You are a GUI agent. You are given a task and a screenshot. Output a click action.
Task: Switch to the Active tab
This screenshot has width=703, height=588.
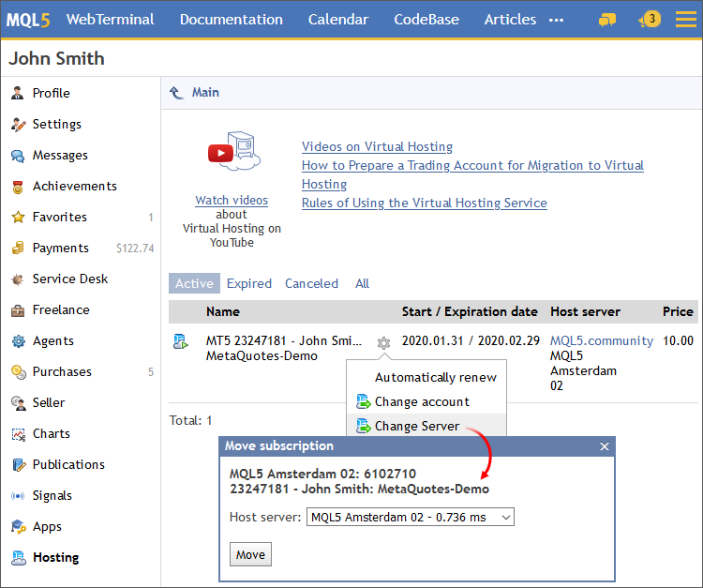194,283
